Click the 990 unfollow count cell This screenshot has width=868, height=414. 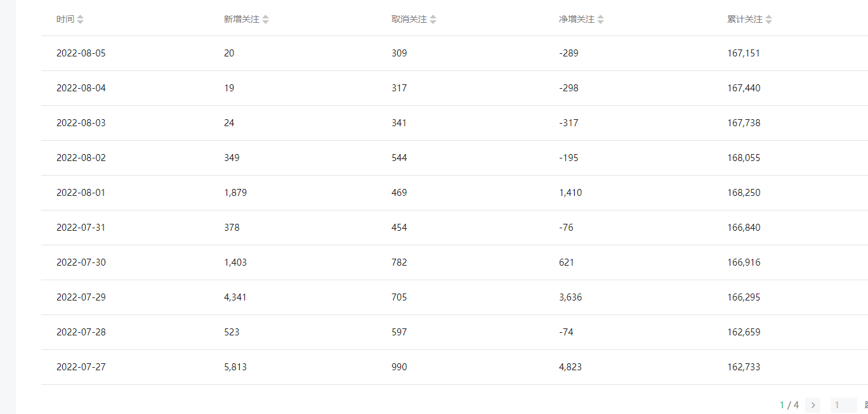point(399,367)
